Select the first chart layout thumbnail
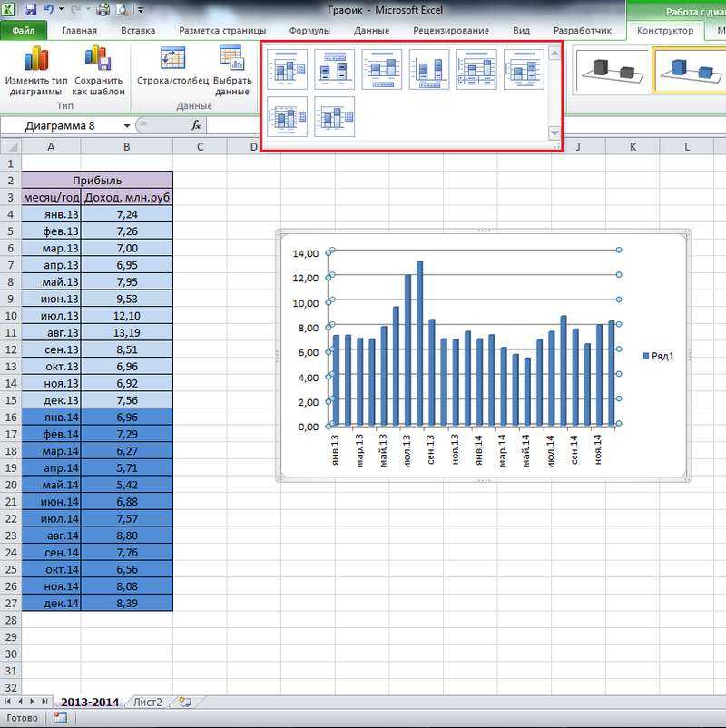The height and width of the screenshot is (728, 726). (288, 70)
